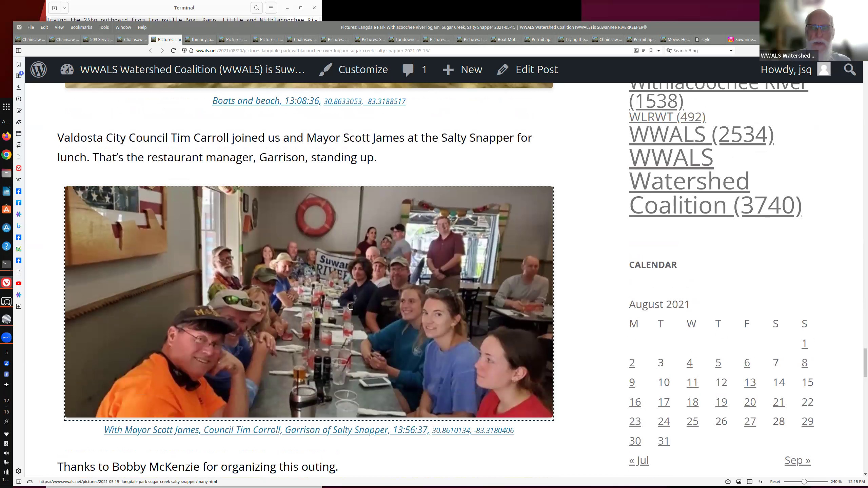Click Edit Post in admin bar
868x488 pixels.
pos(527,69)
